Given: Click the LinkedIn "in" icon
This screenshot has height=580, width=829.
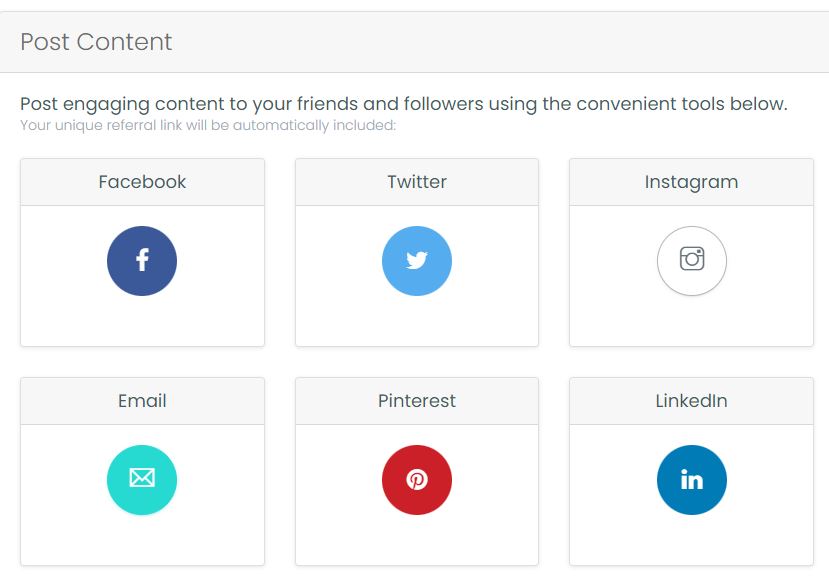Looking at the screenshot, I should click(x=691, y=480).
